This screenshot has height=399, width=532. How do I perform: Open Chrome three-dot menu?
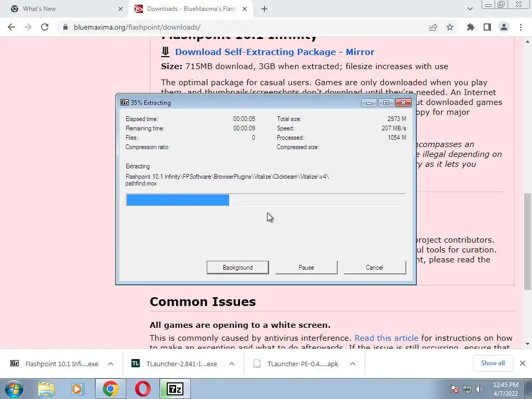[521, 27]
